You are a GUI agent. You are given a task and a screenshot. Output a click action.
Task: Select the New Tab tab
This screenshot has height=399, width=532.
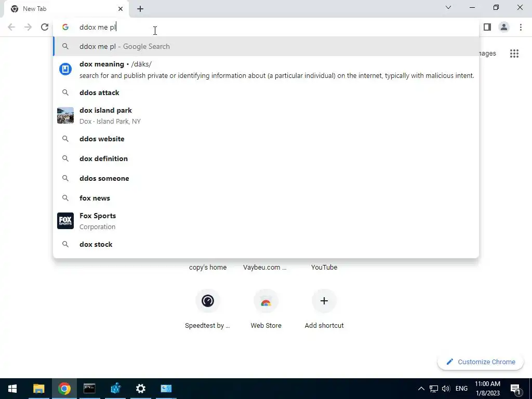coord(66,9)
